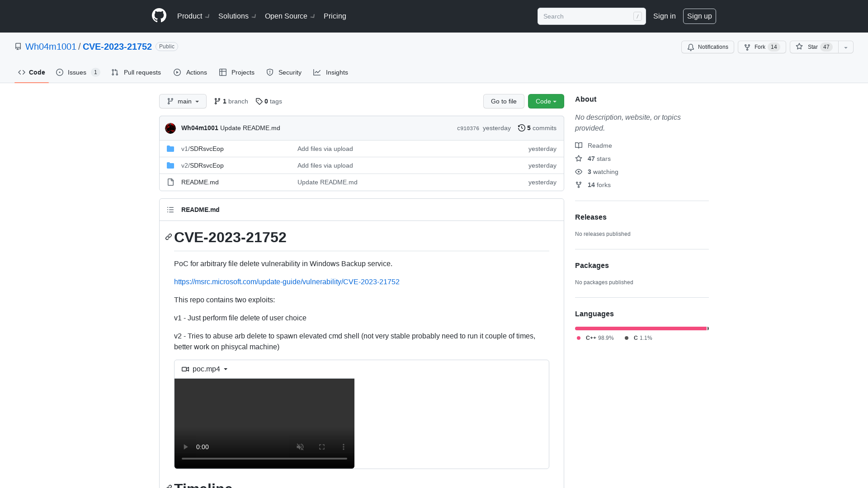This screenshot has width=868, height=488.
Task: Click the Pull requests icon
Action: (x=115, y=72)
